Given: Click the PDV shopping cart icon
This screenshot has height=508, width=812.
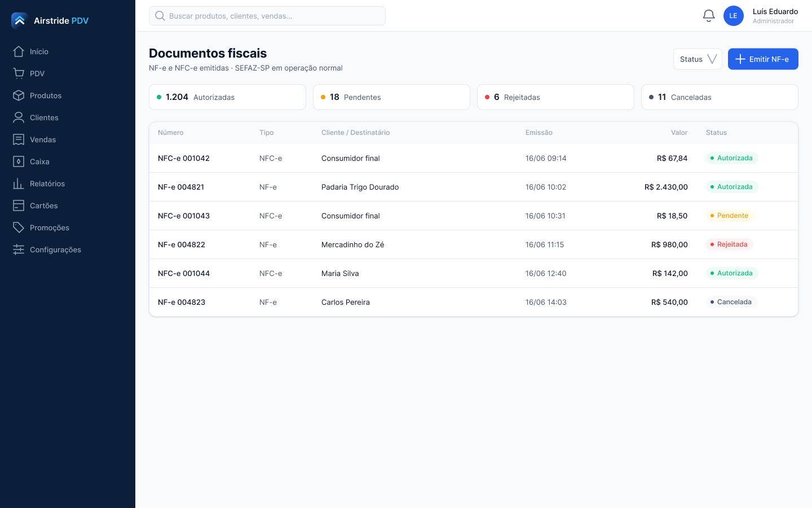Looking at the screenshot, I should pyautogui.click(x=19, y=73).
